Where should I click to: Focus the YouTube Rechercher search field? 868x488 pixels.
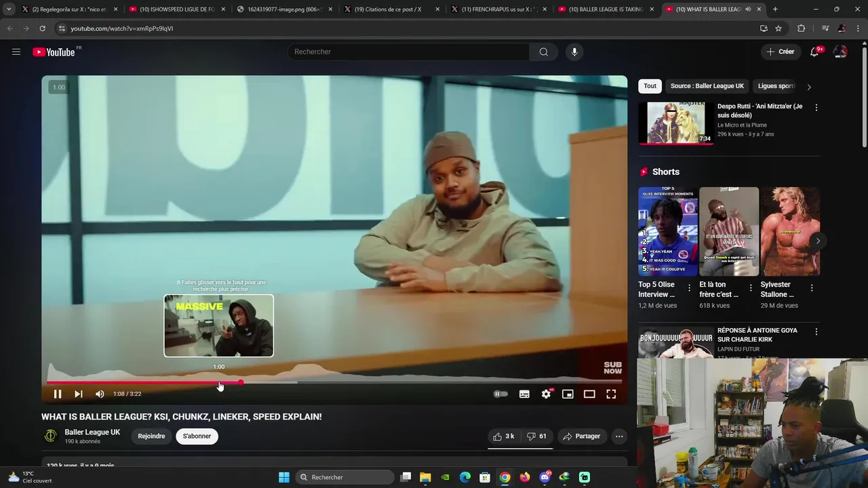408,52
